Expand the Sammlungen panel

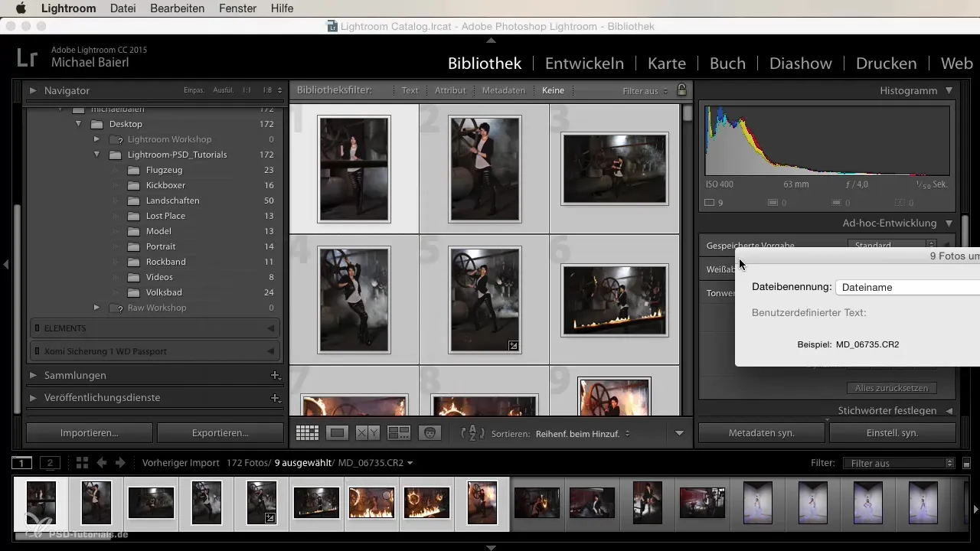(33, 375)
